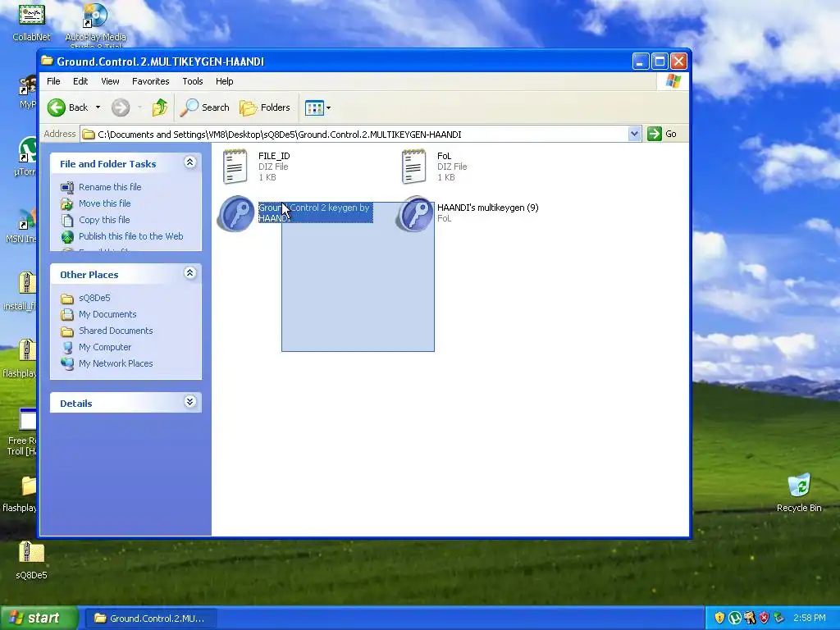Click Rename this file link
The width and height of the screenshot is (840, 630).
coord(110,187)
